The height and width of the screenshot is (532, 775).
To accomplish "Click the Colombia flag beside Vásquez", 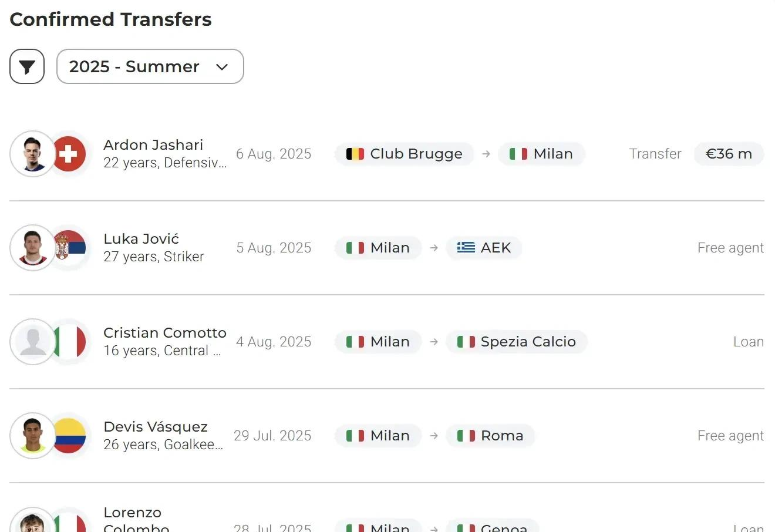I will [x=69, y=436].
